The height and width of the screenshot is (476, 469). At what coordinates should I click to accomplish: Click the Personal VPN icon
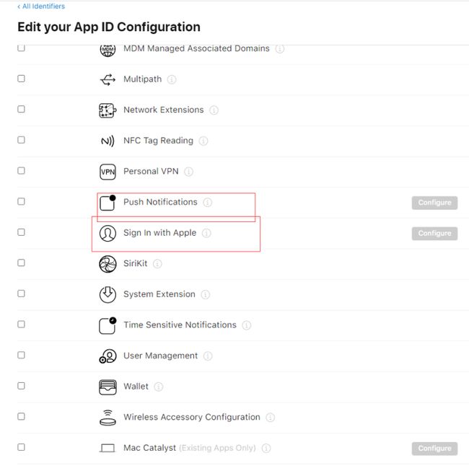108,172
